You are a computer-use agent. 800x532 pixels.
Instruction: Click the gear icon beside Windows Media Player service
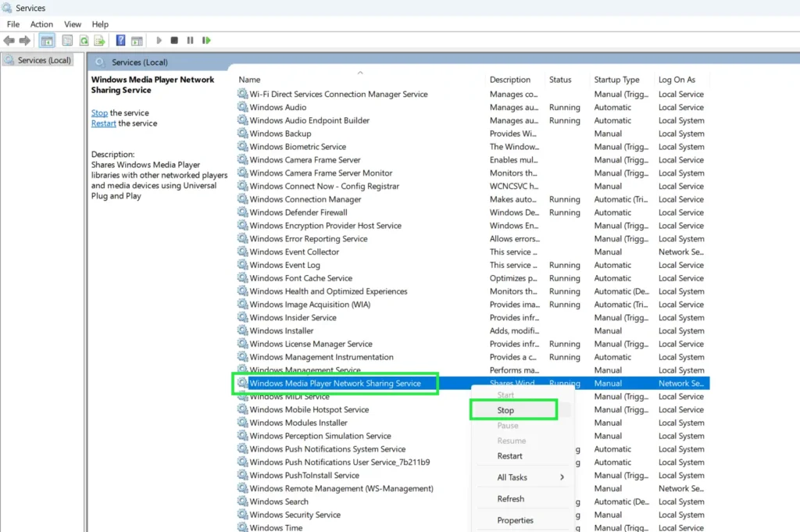(244, 383)
